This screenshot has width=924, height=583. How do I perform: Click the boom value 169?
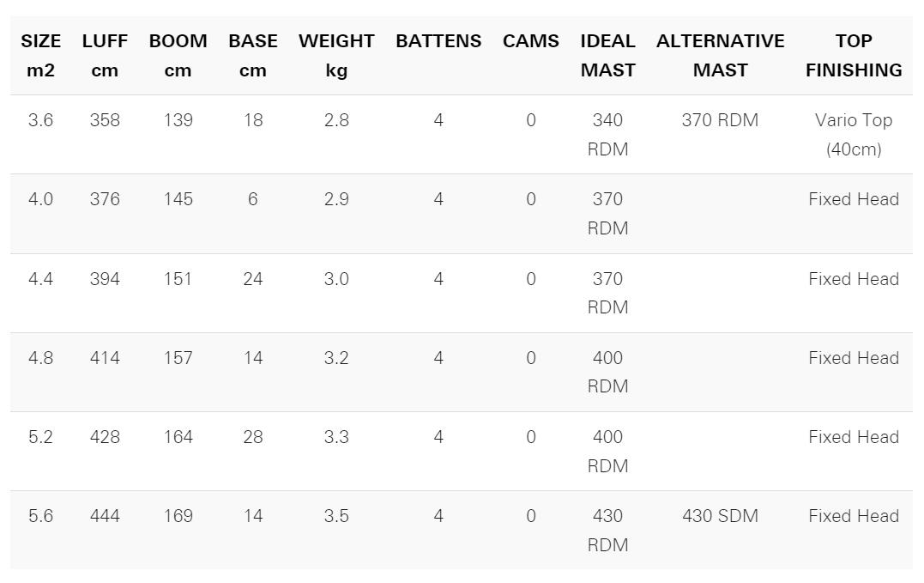pyautogui.click(x=178, y=516)
